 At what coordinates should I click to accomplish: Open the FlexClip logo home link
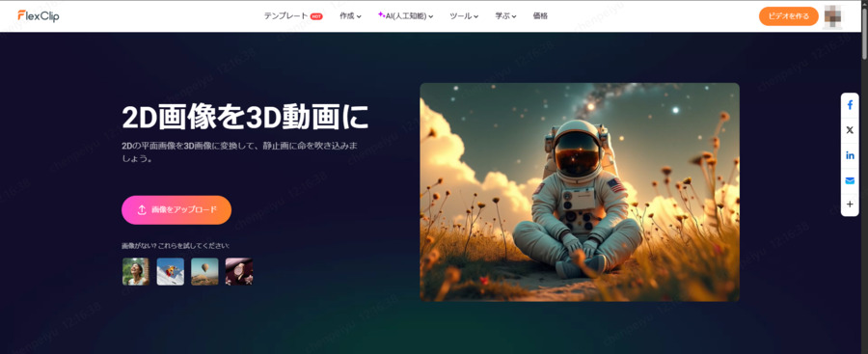[x=39, y=16]
